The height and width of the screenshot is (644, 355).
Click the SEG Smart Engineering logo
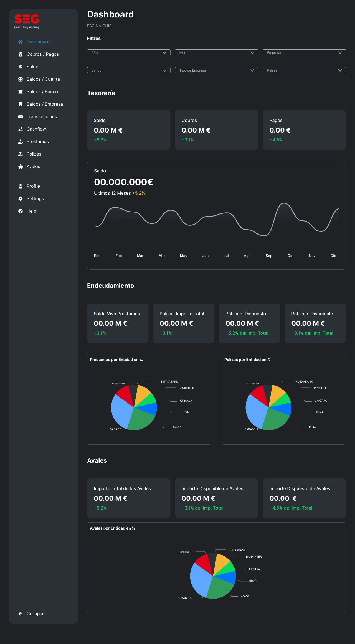[27, 21]
